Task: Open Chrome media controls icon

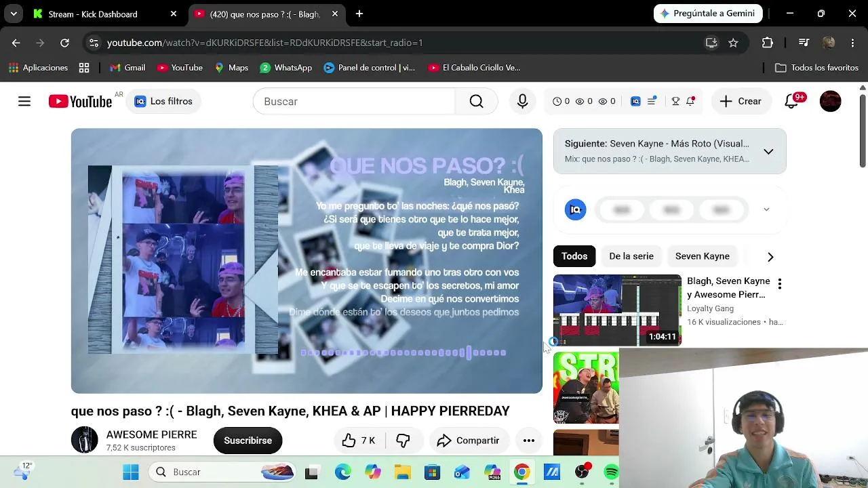Action: click(x=804, y=43)
